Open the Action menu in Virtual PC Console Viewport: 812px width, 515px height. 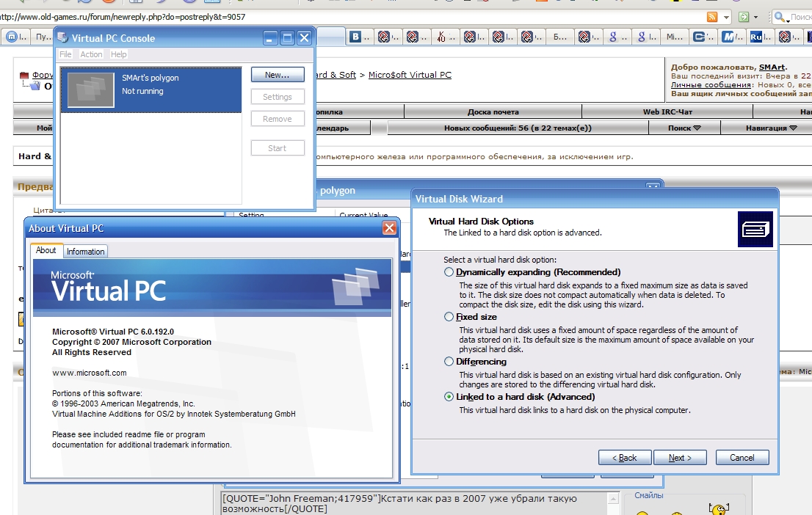[91, 54]
